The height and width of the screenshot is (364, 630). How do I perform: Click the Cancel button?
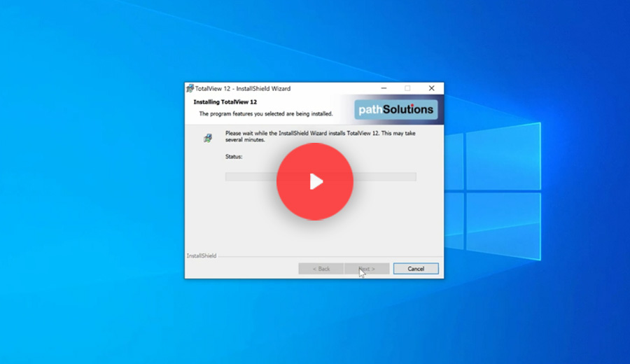pyautogui.click(x=416, y=269)
